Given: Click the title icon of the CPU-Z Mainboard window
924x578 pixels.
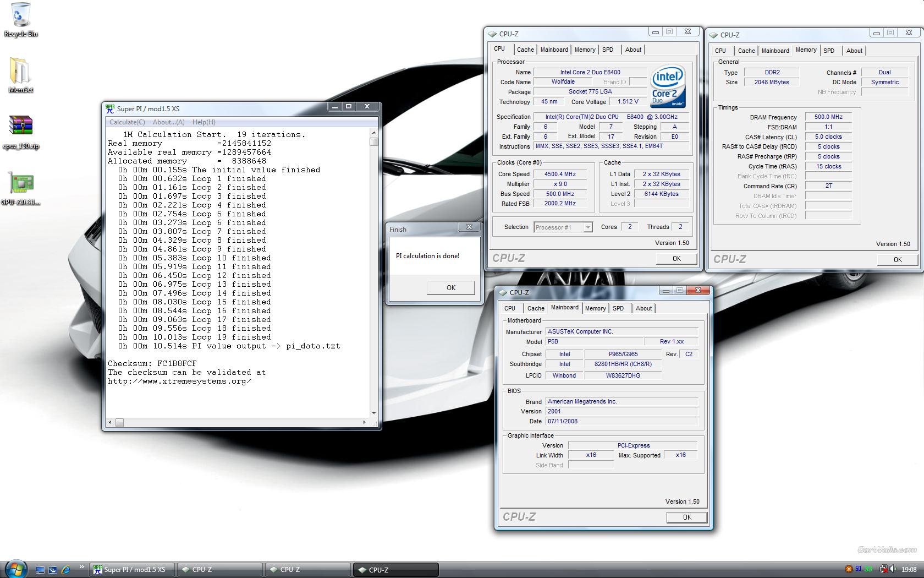Looking at the screenshot, I should [503, 292].
